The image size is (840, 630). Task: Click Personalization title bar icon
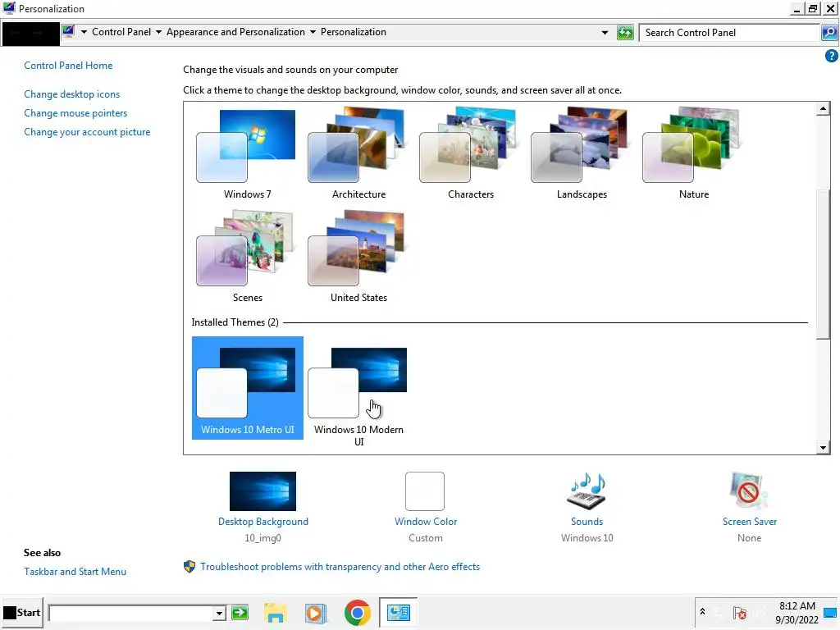click(8, 8)
